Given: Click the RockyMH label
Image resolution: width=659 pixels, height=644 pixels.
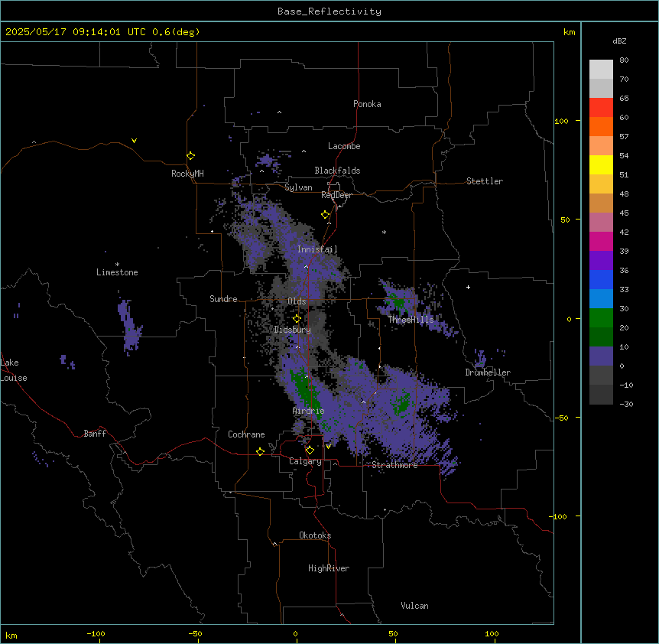Looking at the screenshot, I should click(x=187, y=174).
